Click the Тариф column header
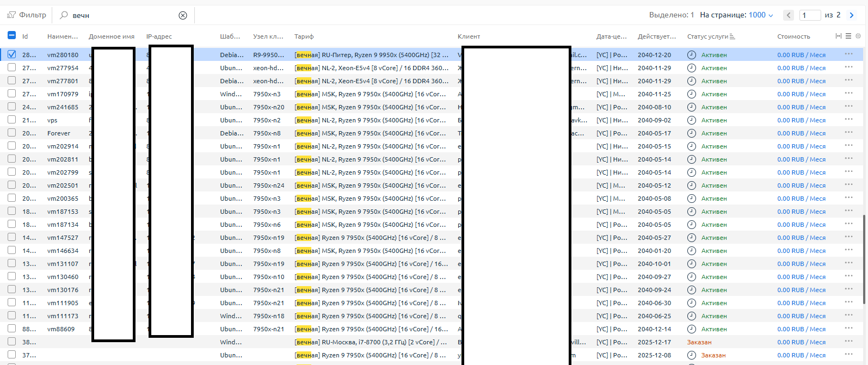 [304, 36]
